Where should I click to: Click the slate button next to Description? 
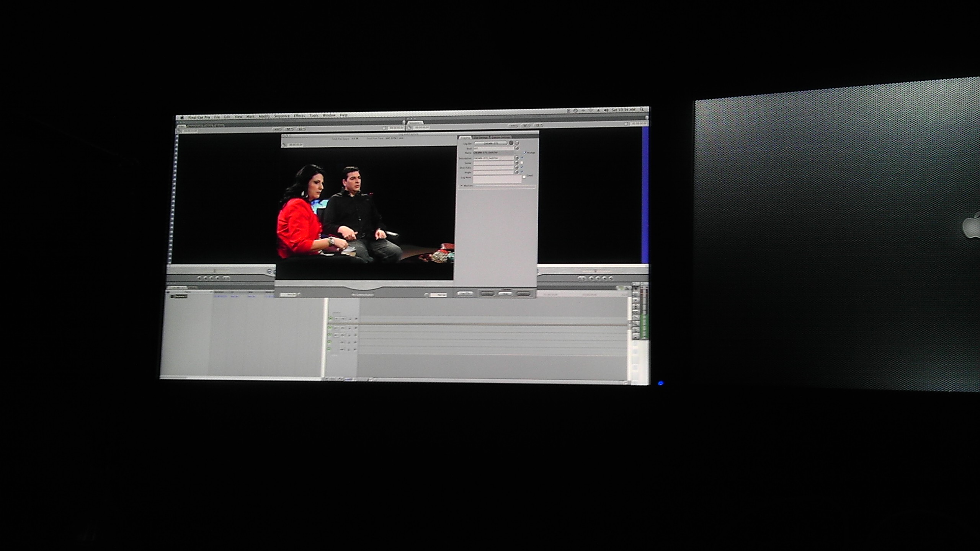[x=517, y=158]
